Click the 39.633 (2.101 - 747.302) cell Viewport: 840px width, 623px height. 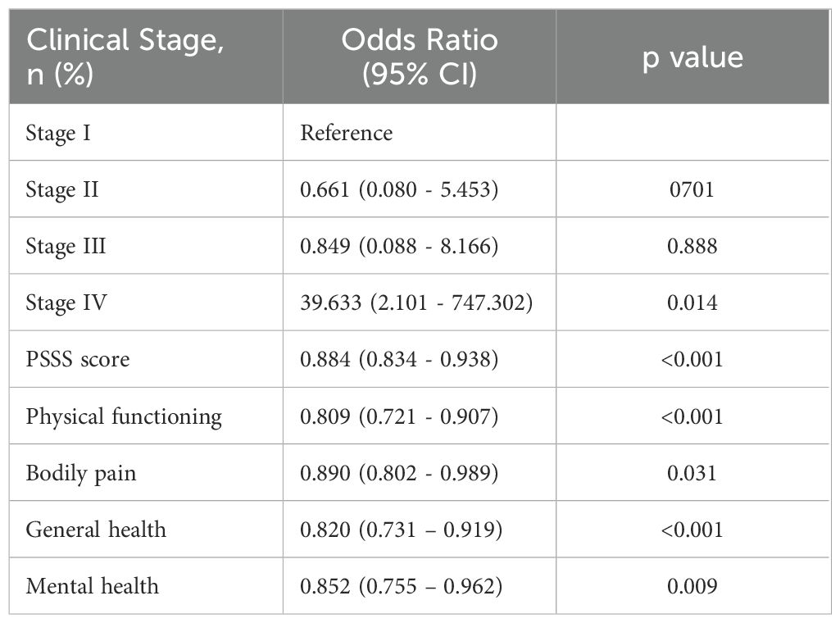pyautogui.click(x=416, y=302)
